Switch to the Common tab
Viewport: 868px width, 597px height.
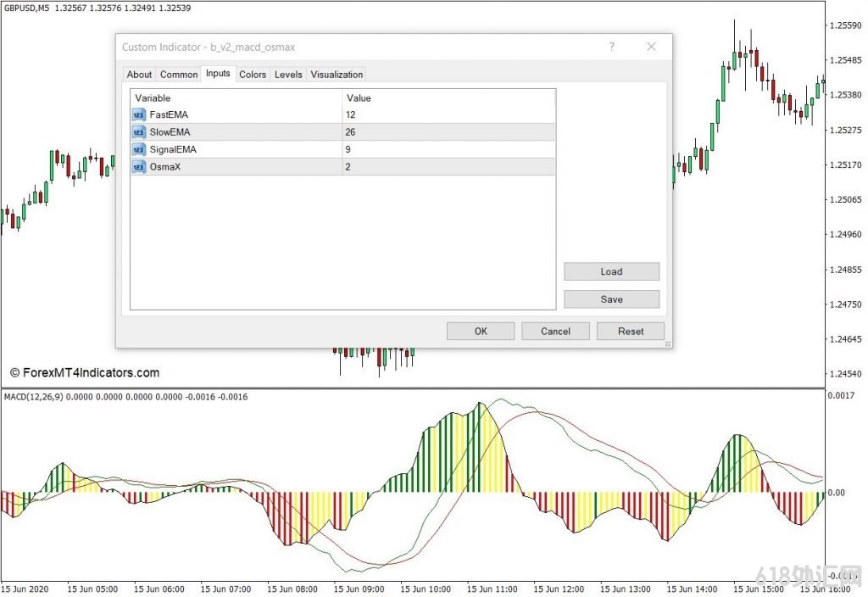point(179,75)
